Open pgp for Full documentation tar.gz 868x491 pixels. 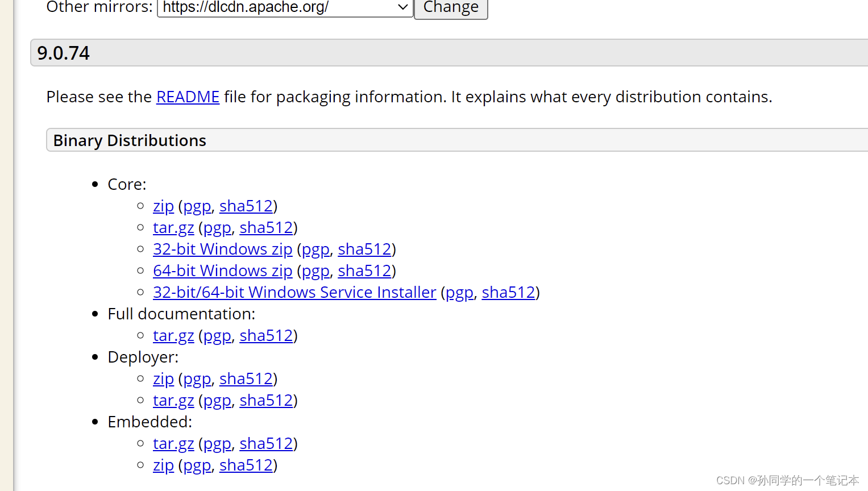(x=217, y=336)
